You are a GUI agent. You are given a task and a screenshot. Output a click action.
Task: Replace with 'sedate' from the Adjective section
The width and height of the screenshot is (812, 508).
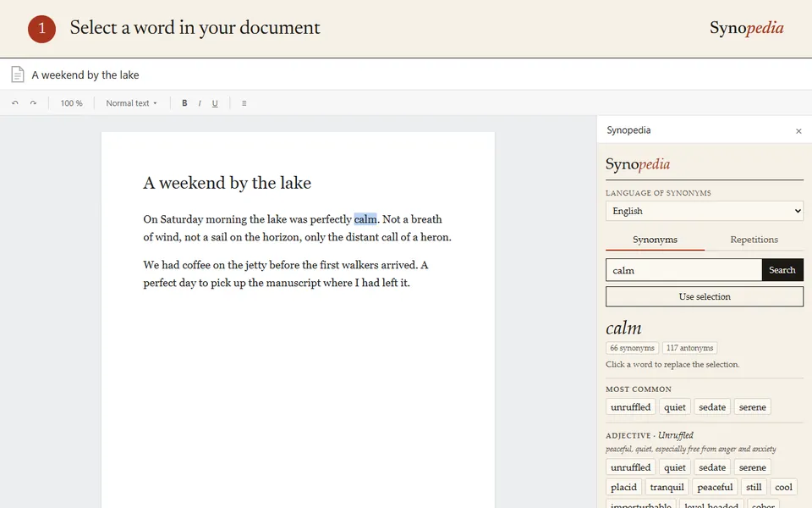coord(712,467)
